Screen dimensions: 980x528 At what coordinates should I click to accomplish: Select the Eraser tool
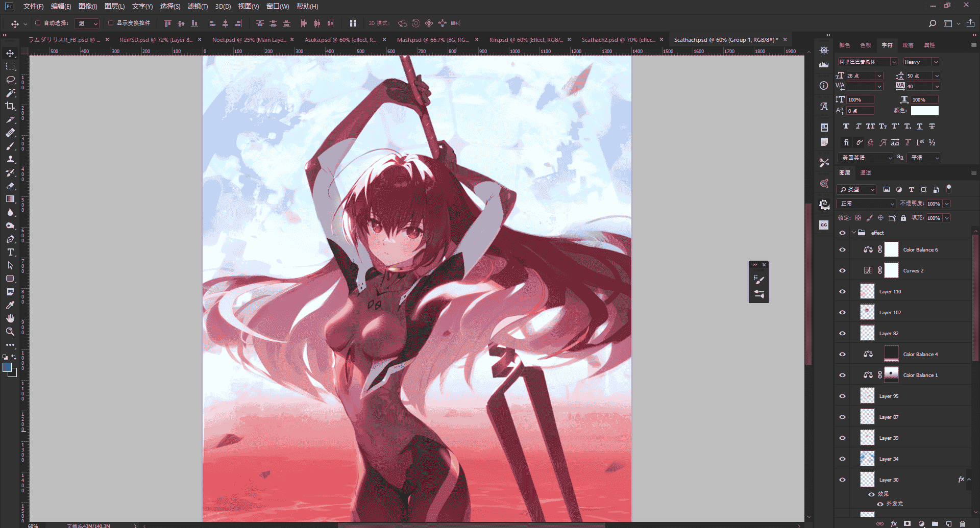pyautogui.click(x=10, y=186)
